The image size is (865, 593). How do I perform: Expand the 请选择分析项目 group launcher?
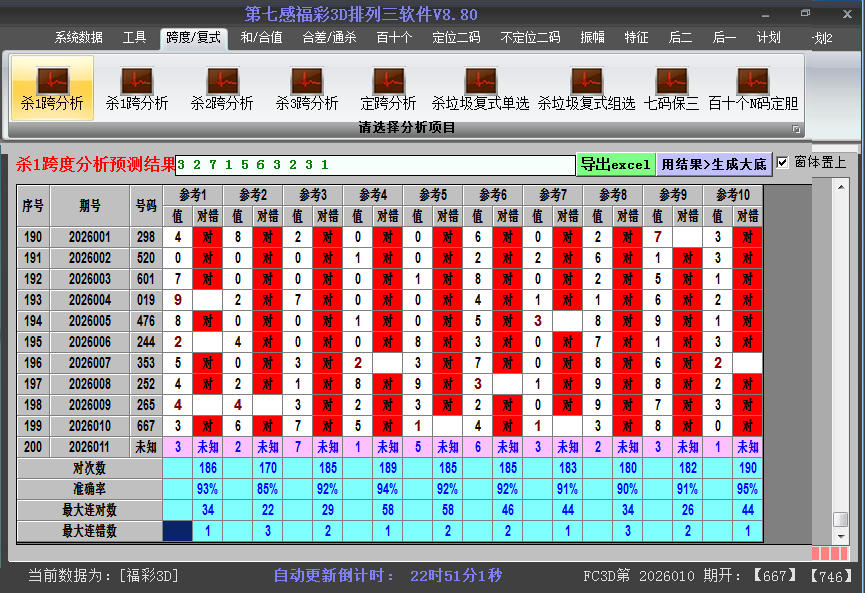coord(797,129)
